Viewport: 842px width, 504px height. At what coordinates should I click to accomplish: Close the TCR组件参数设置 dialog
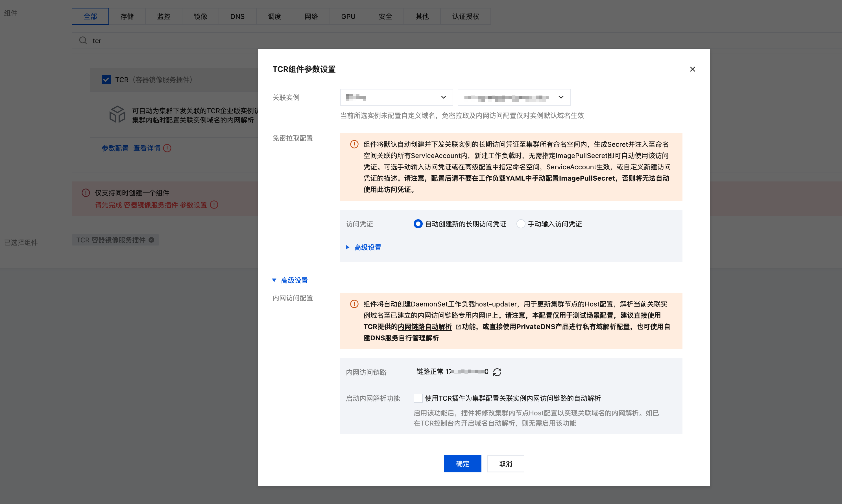[x=692, y=69]
